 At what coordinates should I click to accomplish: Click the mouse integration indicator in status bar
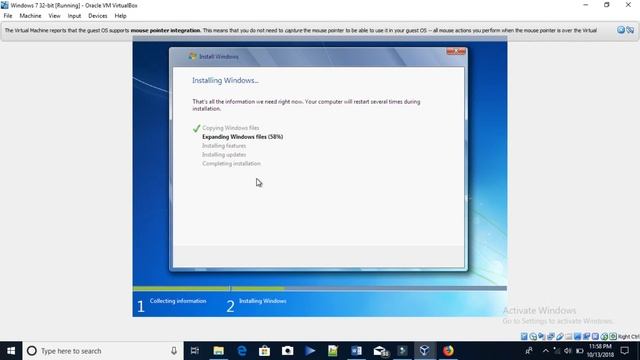[604, 337]
